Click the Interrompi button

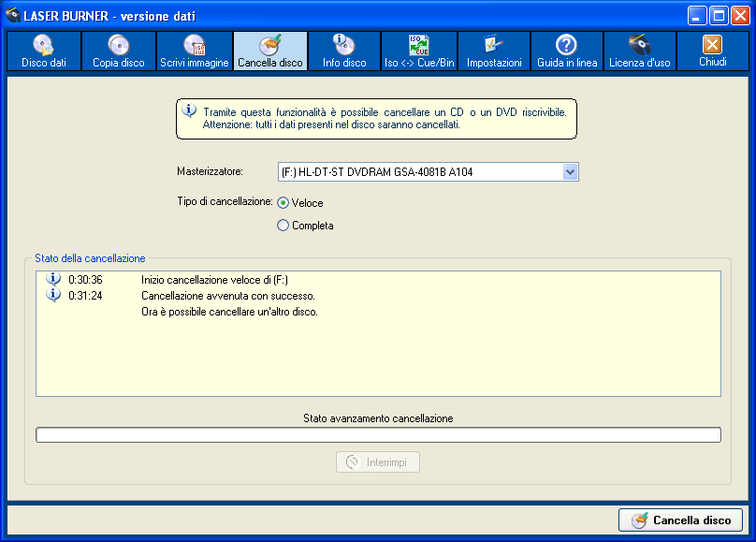pos(378,462)
